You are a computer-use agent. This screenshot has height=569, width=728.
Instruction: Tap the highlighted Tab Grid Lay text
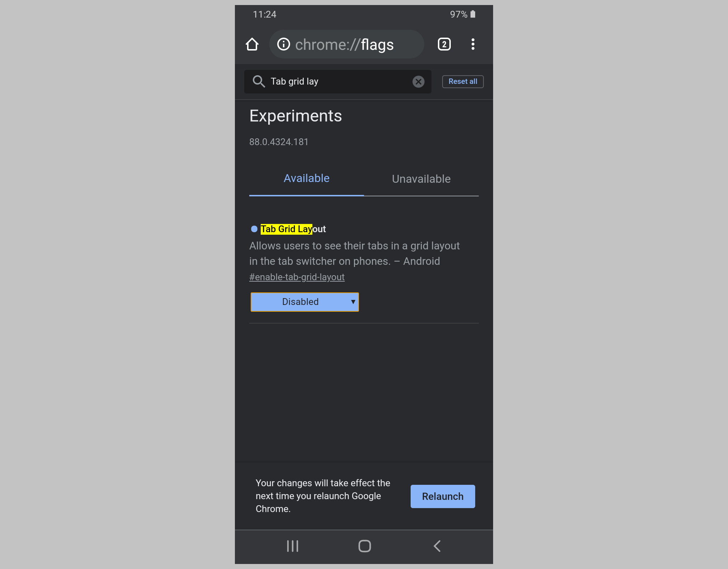click(x=286, y=229)
